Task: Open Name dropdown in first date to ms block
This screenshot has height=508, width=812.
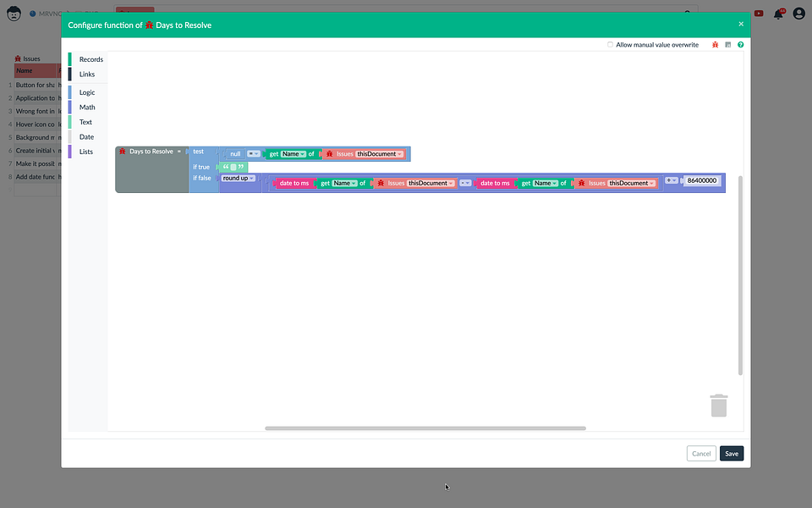Action: (344, 183)
